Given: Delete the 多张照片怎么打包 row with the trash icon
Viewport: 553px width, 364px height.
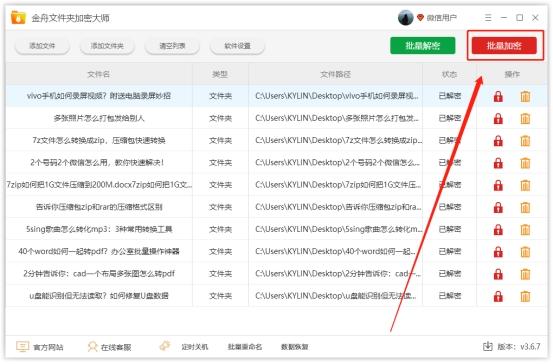Looking at the screenshot, I should click(x=525, y=119).
